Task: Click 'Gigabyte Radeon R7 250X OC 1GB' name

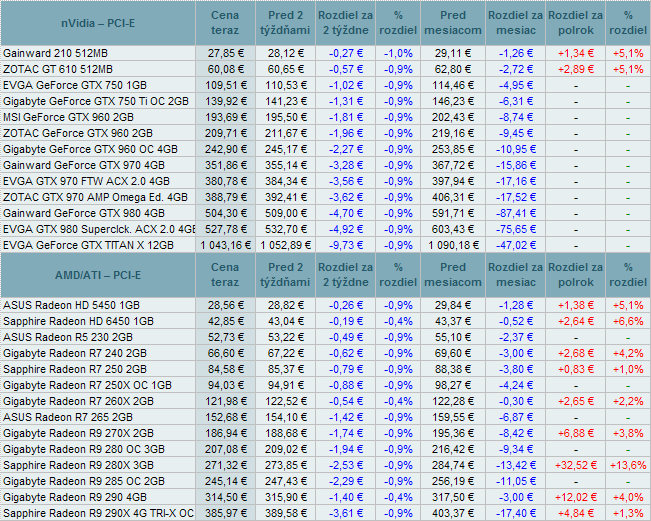Action: click(x=87, y=385)
